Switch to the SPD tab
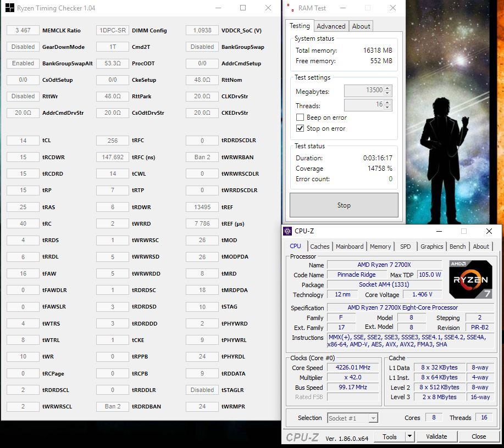The height and width of the screenshot is (448, 504). click(405, 247)
